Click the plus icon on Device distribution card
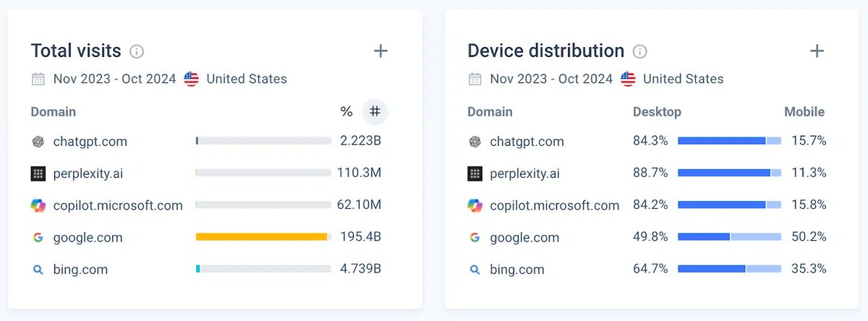This screenshot has width=868, height=321. point(817,51)
